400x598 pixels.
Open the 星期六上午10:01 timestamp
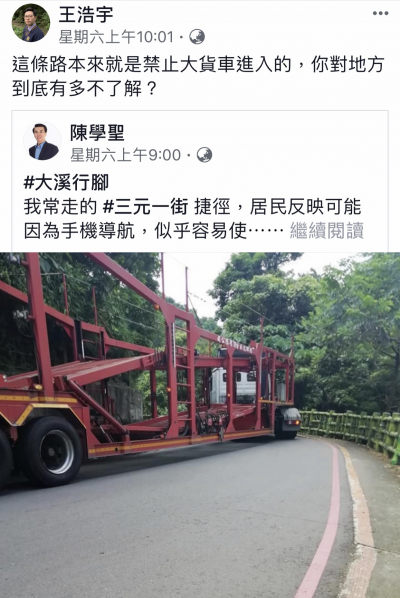coord(116,37)
